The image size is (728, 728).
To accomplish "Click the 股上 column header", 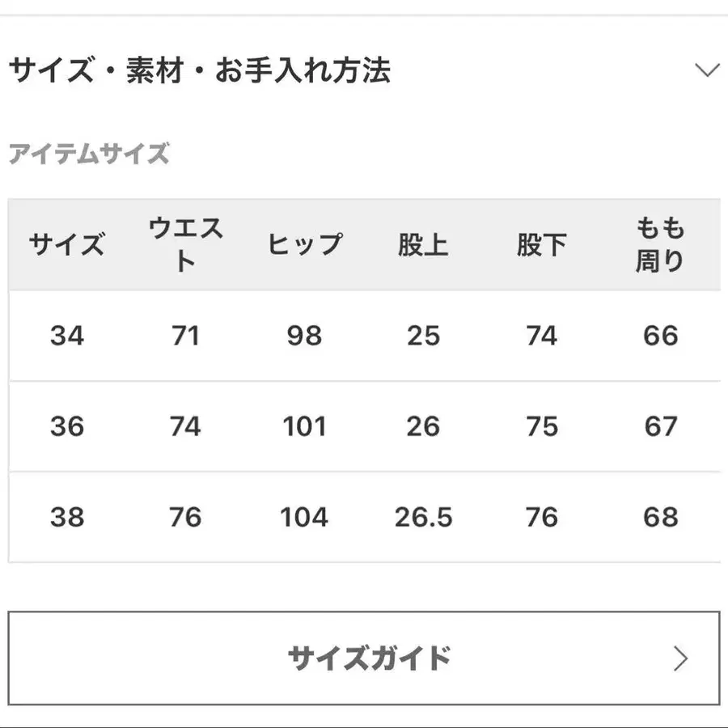I will [x=422, y=243].
